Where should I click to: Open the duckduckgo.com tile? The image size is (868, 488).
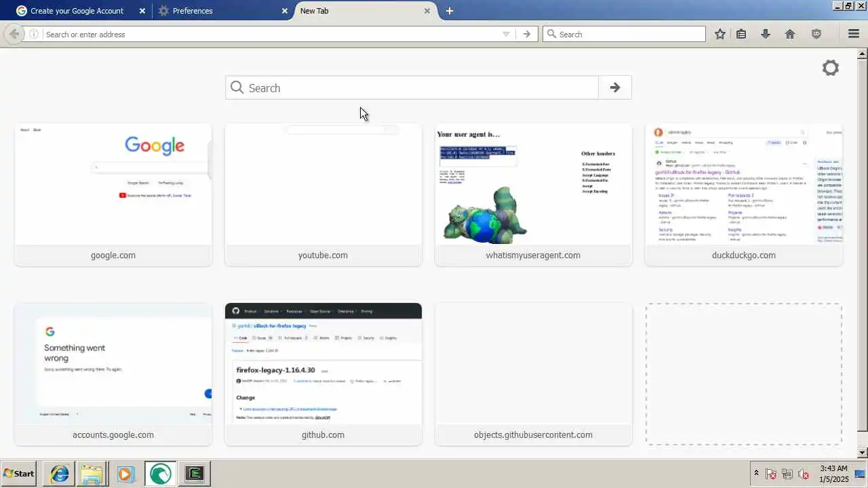[x=744, y=195]
